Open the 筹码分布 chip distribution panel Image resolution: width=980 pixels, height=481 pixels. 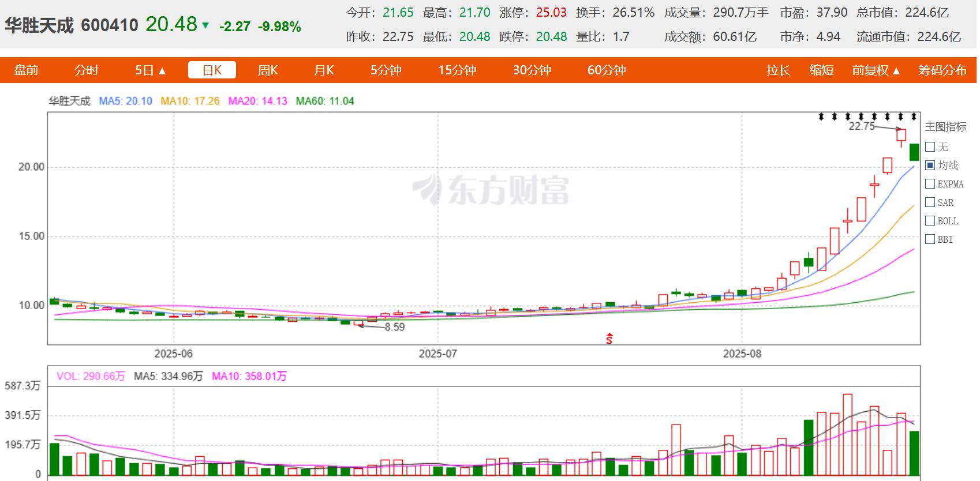(942, 70)
